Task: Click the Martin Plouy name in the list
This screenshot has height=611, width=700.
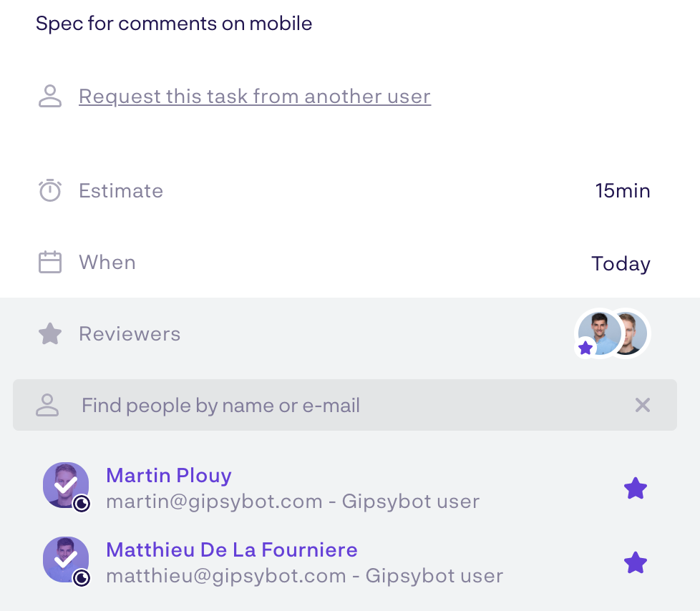Action: pos(168,475)
